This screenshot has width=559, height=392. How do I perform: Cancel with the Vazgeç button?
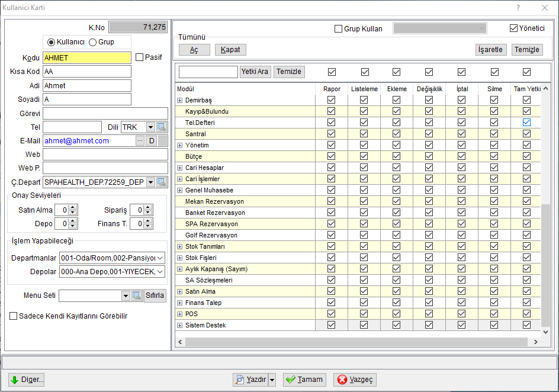click(x=355, y=380)
